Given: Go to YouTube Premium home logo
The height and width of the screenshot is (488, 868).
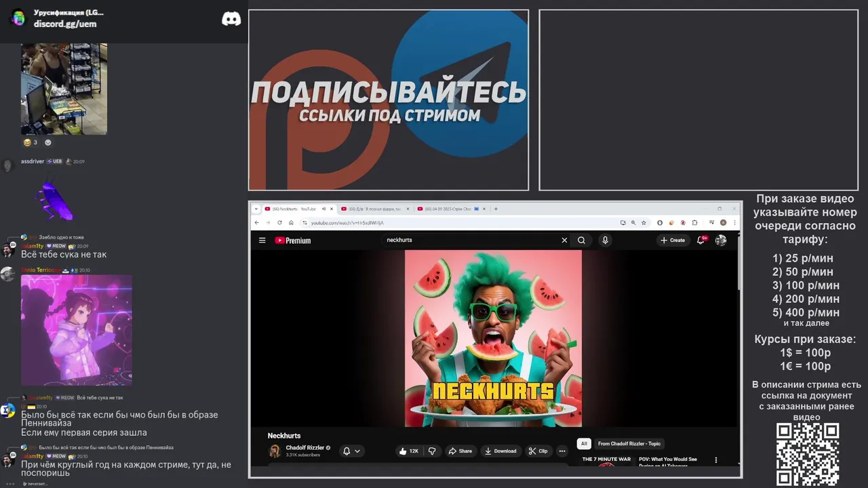Looking at the screenshot, I should pos(293,241).
